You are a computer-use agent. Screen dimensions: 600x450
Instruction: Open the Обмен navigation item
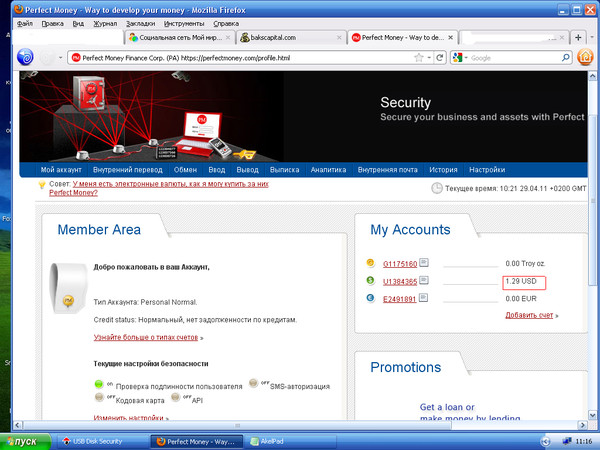click(x=185, y=170)
